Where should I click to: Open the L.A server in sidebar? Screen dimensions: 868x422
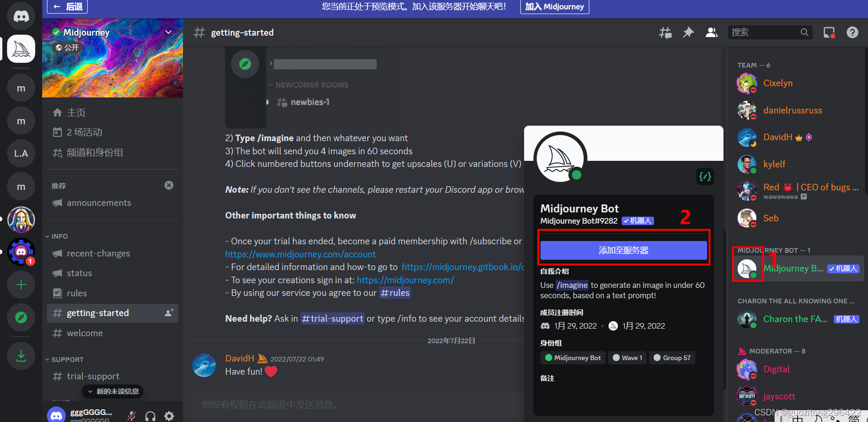[21, 153]
